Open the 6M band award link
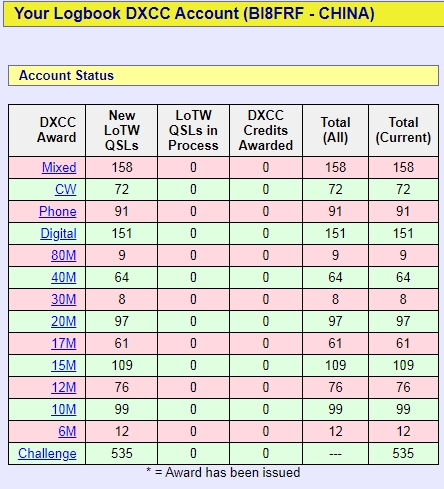The width and height of the screenshot is (444, 489). click(x=67, y=431)
